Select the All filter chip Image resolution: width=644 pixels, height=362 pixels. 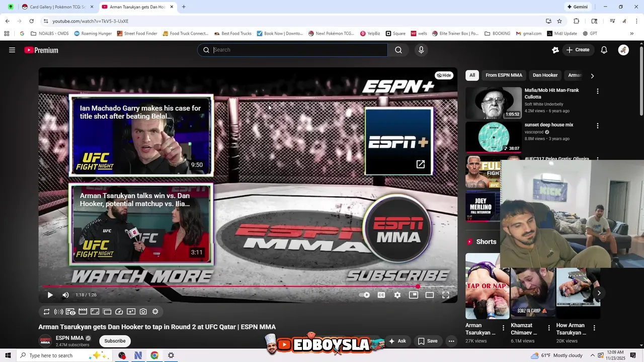point(472,75)
